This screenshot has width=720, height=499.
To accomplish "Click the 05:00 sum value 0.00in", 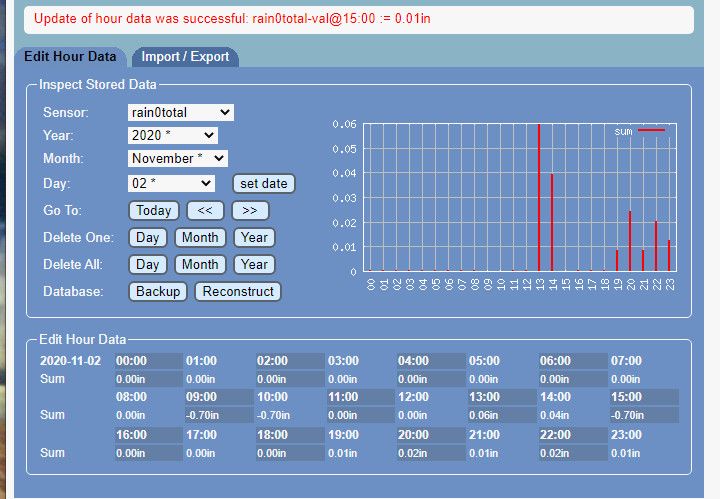I will 484,379.
